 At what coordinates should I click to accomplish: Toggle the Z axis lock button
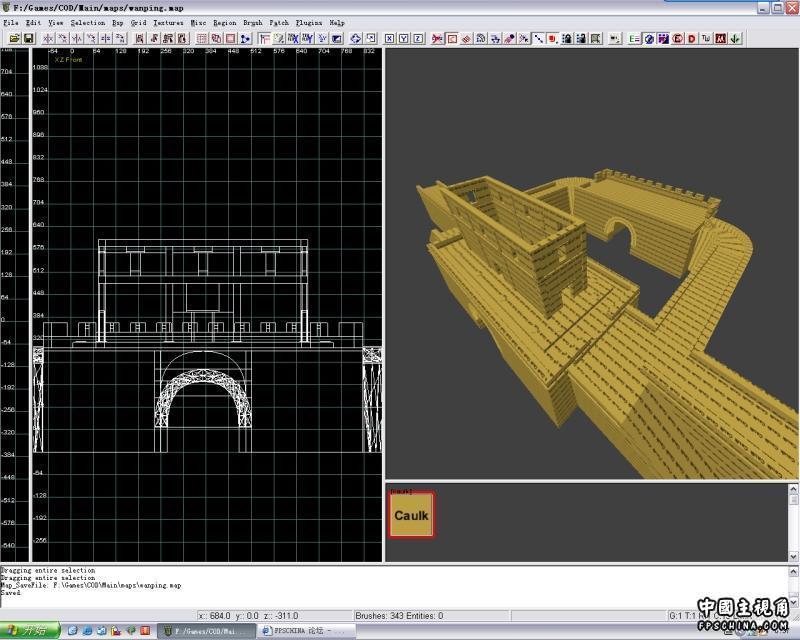[418, 38]
